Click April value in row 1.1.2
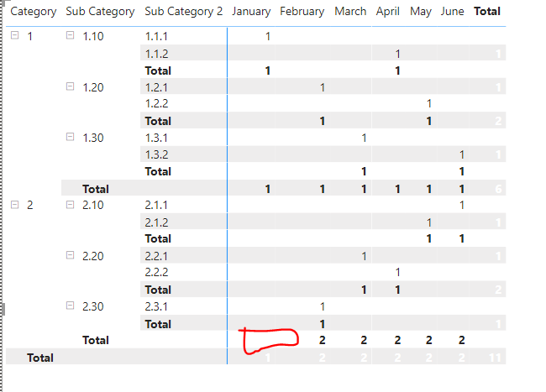546x392 pixels. click(x=397, y=54)
